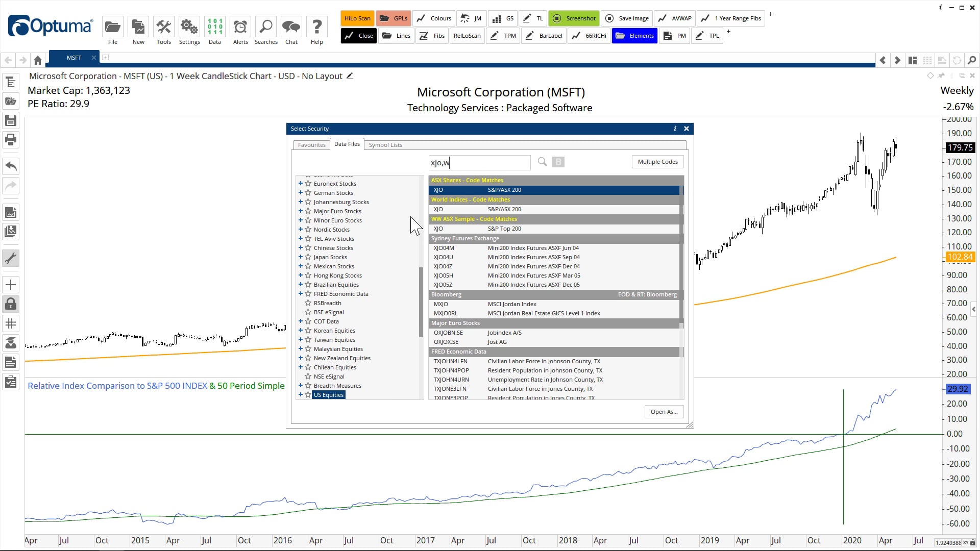
Task: Expand the Korean Equities folder
Action: click(x=301, y=331)
